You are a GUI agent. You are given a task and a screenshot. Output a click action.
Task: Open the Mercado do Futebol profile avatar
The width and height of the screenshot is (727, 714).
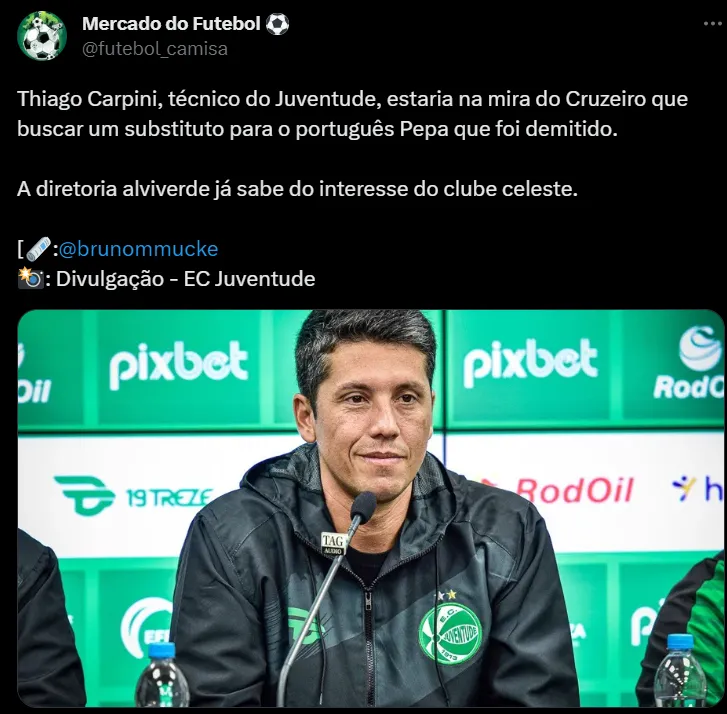(42, 36)
